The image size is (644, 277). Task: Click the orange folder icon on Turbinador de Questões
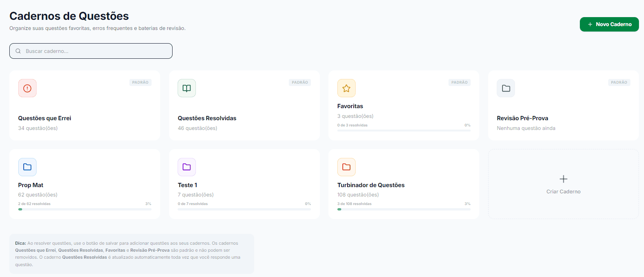[346, 167]
